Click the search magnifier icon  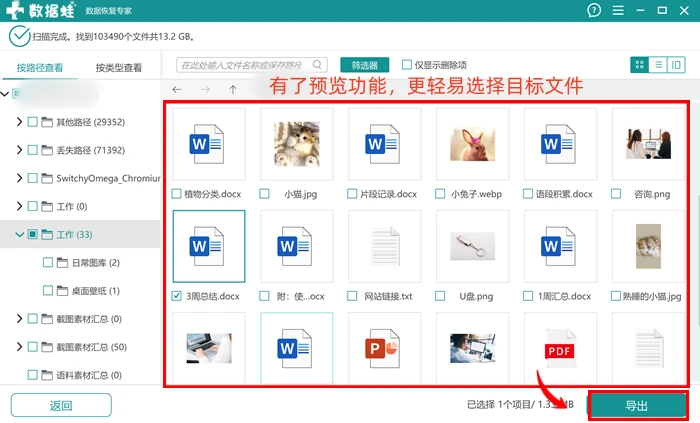[317, 65]
